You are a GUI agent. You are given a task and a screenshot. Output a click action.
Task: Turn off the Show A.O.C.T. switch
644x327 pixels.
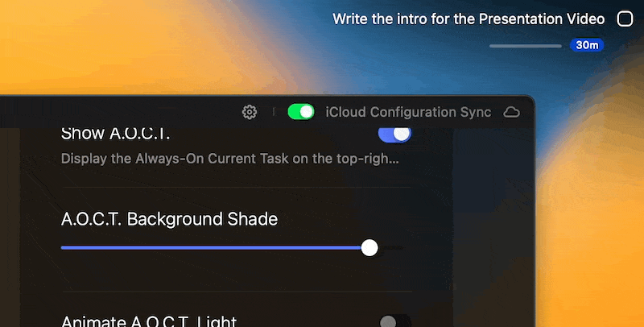[394, 133]
